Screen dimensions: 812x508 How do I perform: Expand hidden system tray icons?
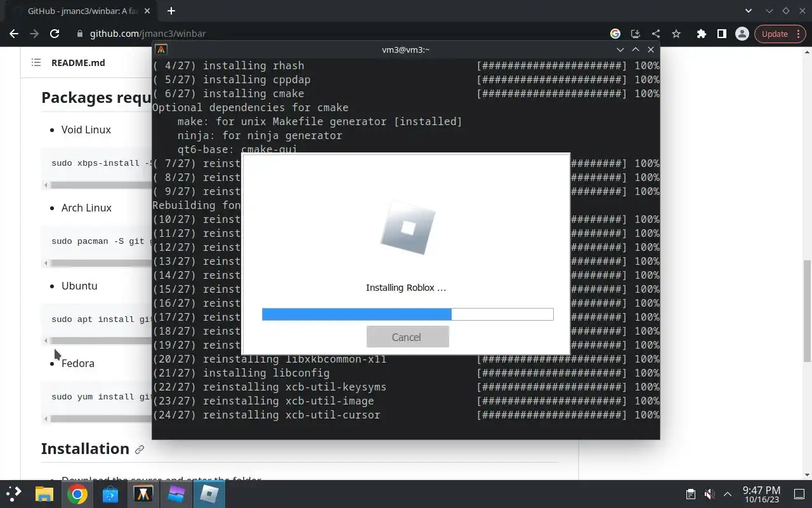[728, 494]
